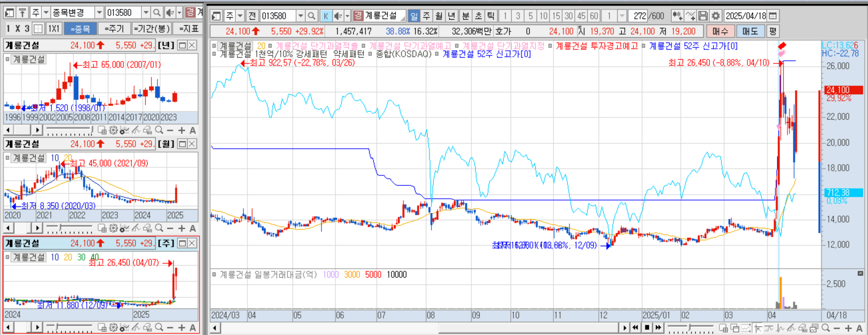This screenshot has width=868, height=335.
Task: Click the eraser tool icon at main chart bottom
Action: [x=803, y=328]
